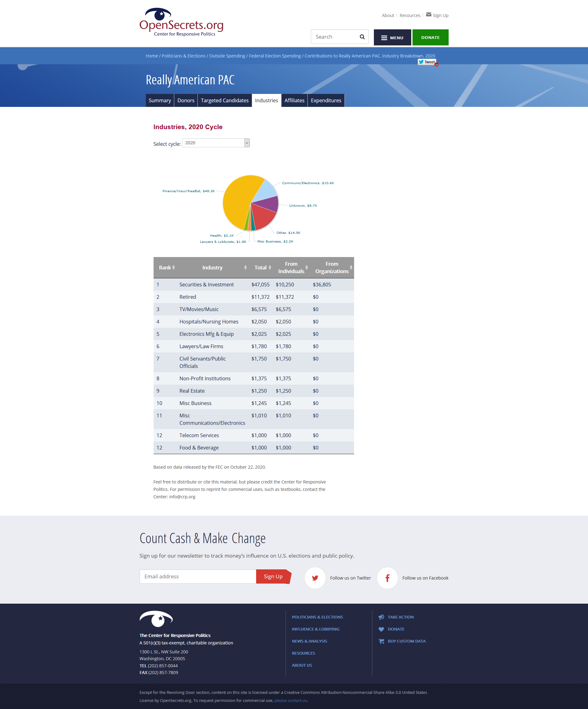Open footer Politicians & Elections link
588x709 pixels.
click(x=317, y=617)
